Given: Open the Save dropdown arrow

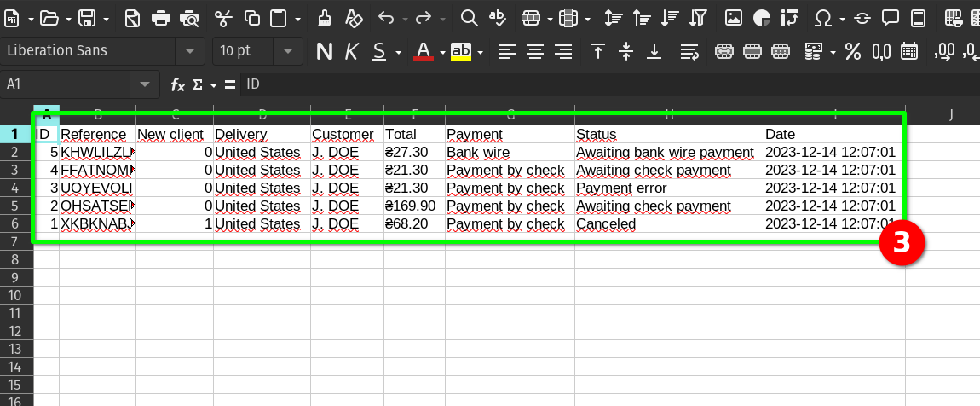Looking at the screenshot, I should pos(106,20).
